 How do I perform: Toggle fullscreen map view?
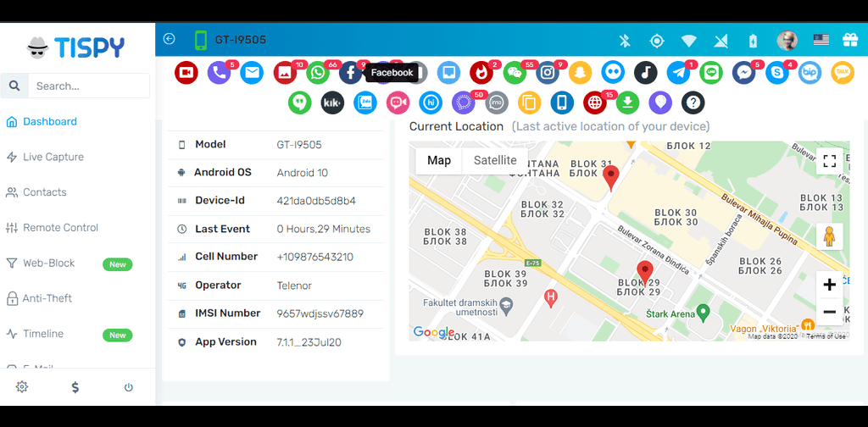pos(829,161)
